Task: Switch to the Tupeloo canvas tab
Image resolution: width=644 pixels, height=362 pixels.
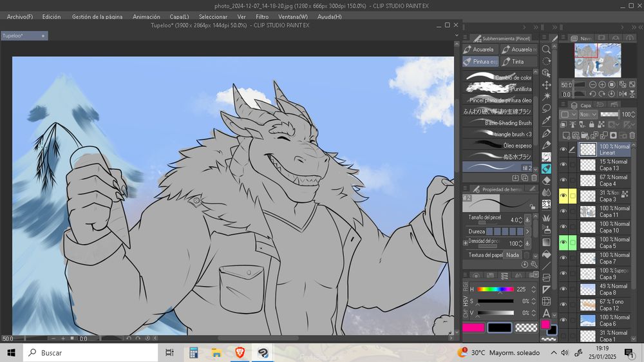Action: tap(24, 35)
